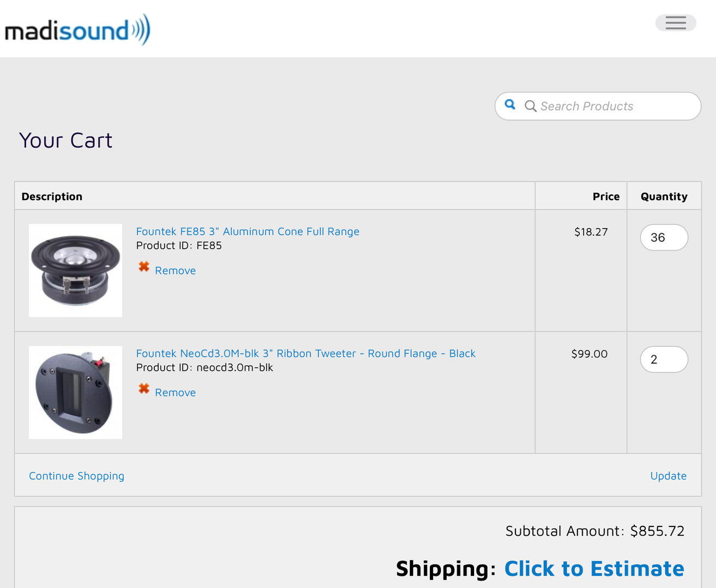The image size is (716, 588).
Task: Open the hamburger navigation menu
Action: [675, 23]
